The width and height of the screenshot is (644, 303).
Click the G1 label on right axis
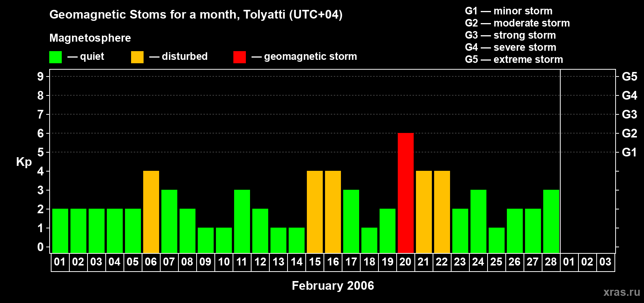(630, 152)
